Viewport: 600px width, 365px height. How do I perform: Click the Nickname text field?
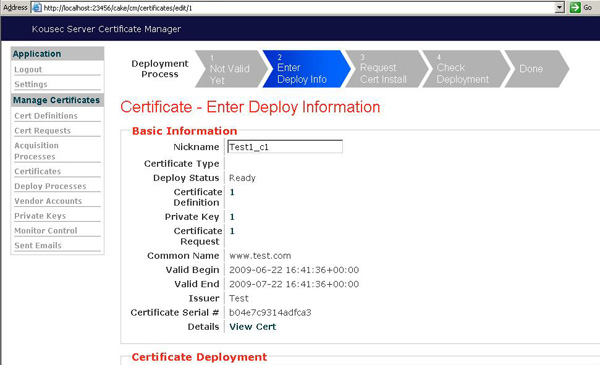[285, 147]
